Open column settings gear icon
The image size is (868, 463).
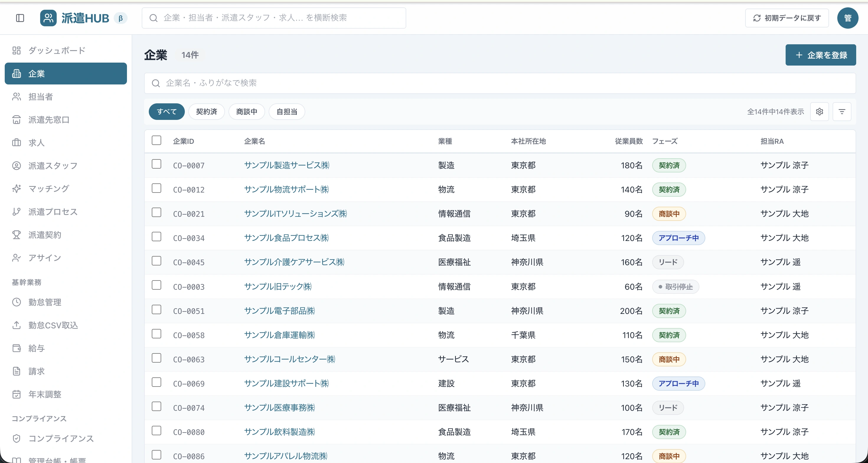coord(820,112)
